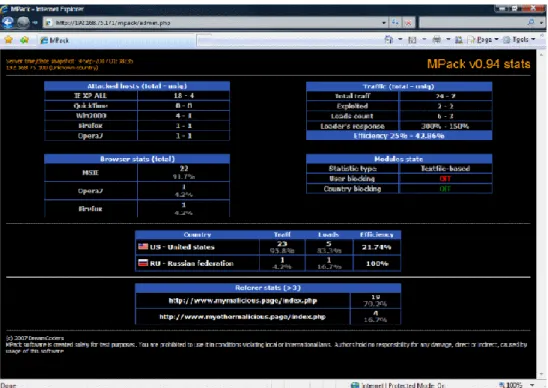Go back with the Back arrow button
Viewport: 548px width, 388px height.
(8, 22)
